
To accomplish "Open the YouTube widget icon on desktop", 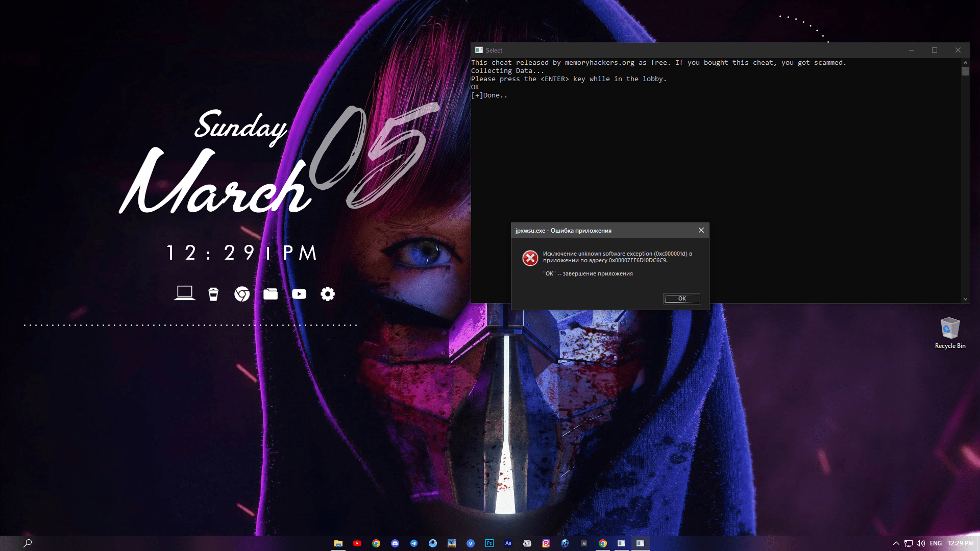I will click(299, 294).
